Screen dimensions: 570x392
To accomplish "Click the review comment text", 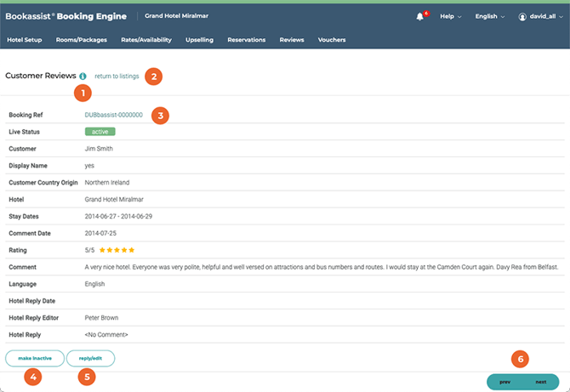I will pyautogui.click(x=322, y=267).
